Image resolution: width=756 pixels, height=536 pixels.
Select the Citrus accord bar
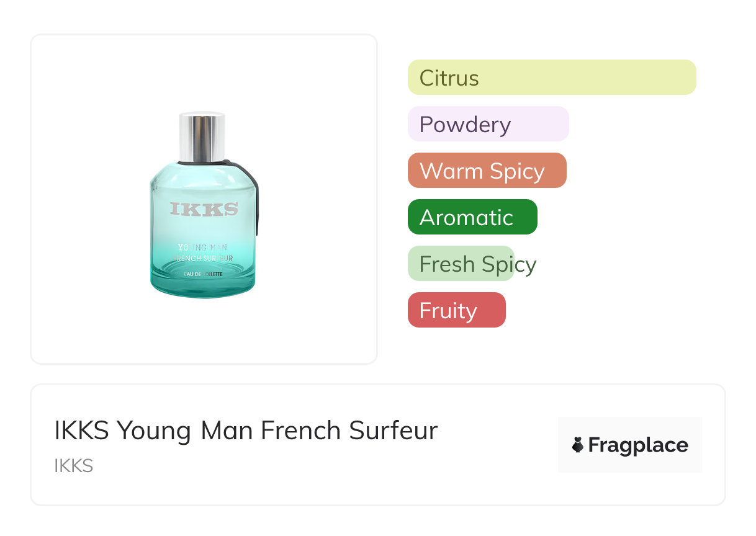point(551,78)
